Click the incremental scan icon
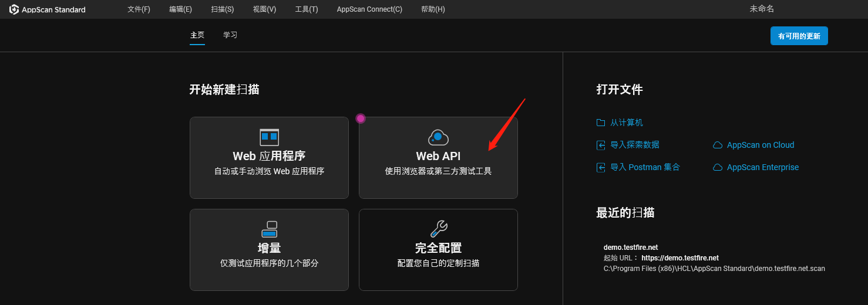This screenshot has width=868, height=305. point(269,229)
